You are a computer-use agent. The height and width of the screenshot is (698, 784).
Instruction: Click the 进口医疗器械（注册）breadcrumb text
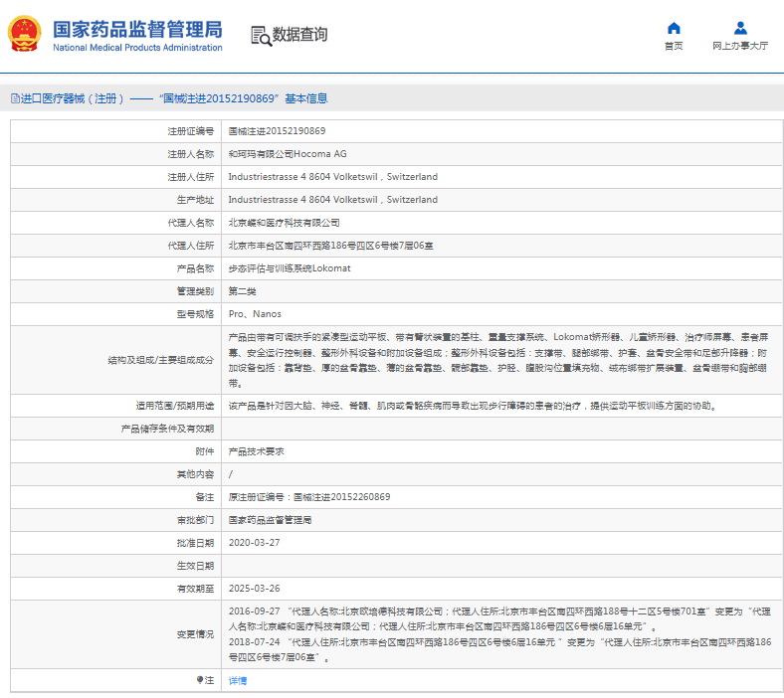(74, 98)
